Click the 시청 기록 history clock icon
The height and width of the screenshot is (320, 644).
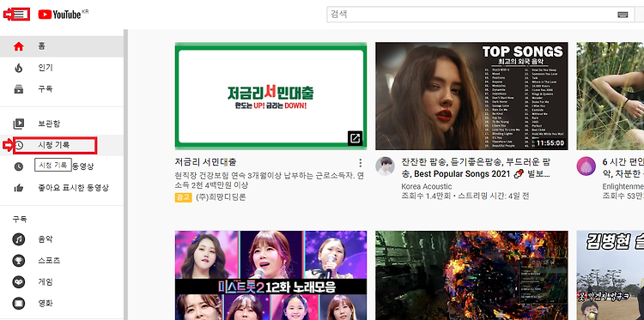coord(19,145)
